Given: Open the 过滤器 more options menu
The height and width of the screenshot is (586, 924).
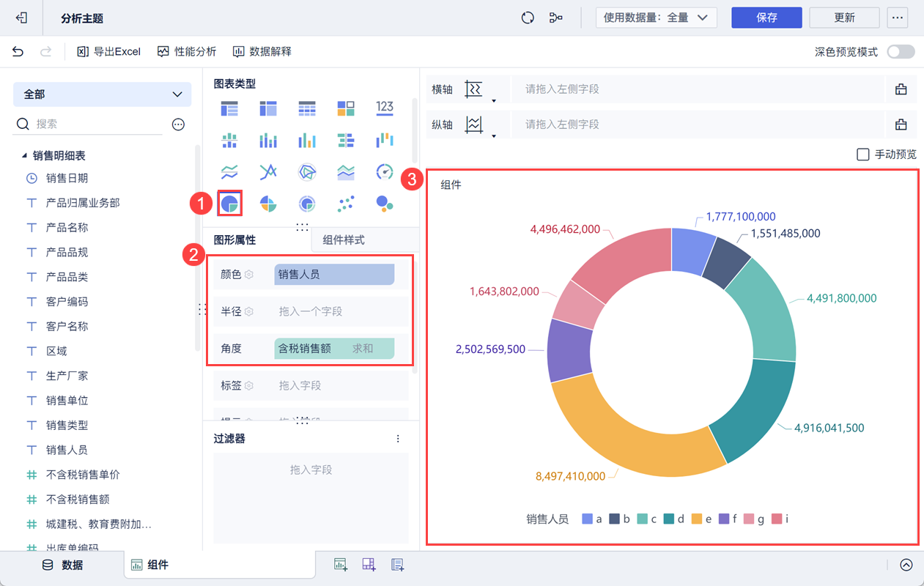Looking at the screenshot, I should coord(398,439).
